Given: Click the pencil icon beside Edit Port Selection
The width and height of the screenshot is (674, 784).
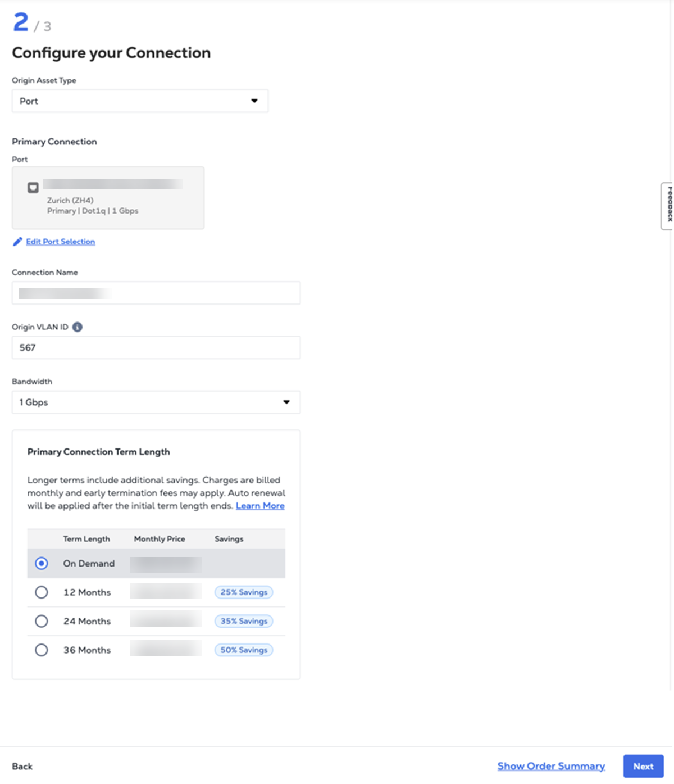Looking at the screenshot, I should [17, 242].
